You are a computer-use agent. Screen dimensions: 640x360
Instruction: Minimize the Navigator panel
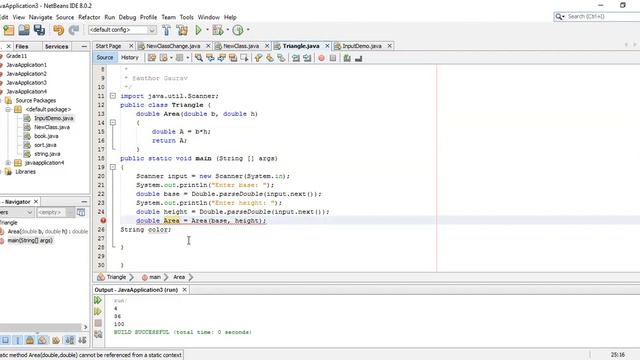(84, 202)
